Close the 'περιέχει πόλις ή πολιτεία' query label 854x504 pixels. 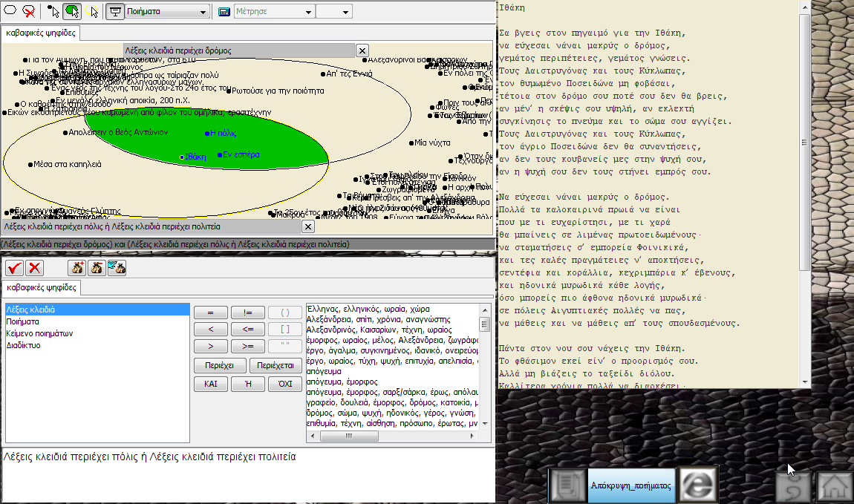[307, 226]
